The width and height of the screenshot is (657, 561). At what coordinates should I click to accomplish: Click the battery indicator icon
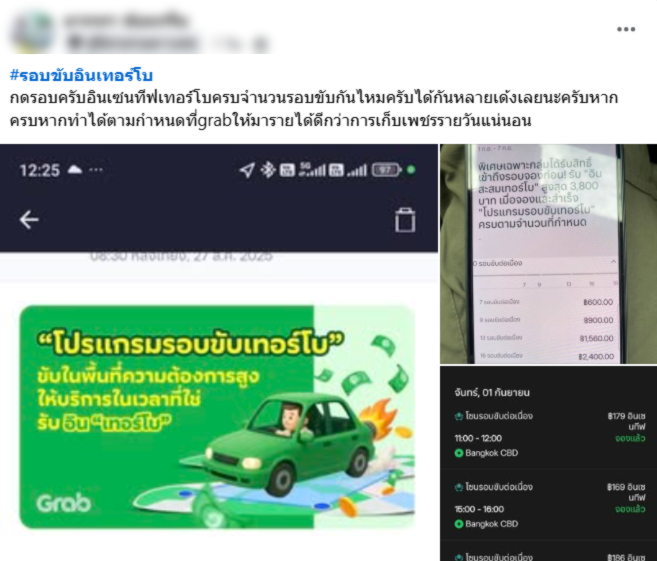pyautogui.click(x=386, y=170)
